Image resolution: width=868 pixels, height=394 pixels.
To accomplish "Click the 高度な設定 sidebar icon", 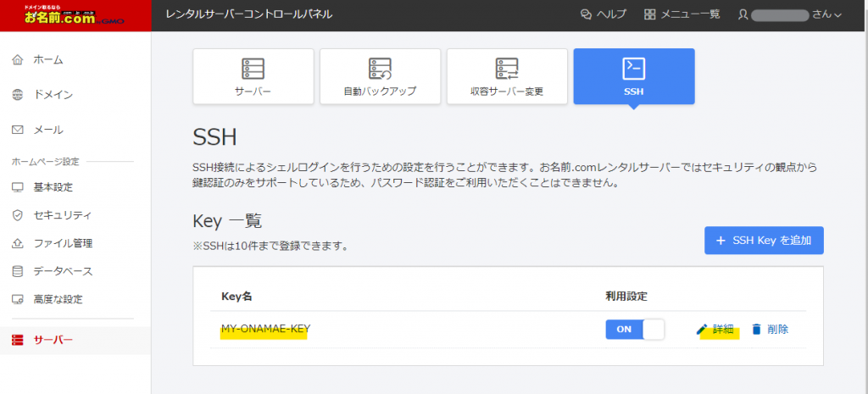I will pyautogui.click(x=18, y=299).
